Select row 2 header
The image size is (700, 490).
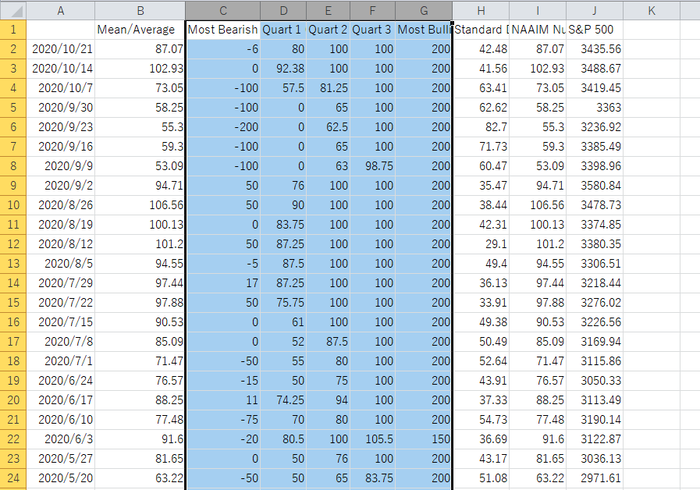[13, 49]
